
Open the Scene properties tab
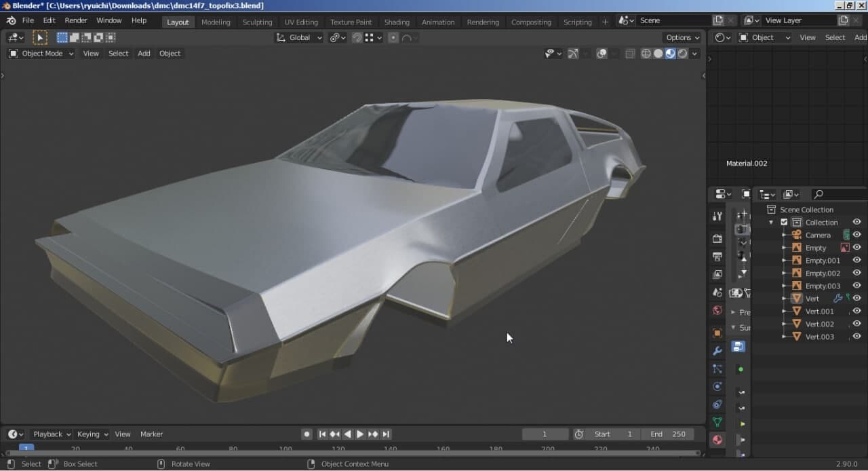pos(717,293)
